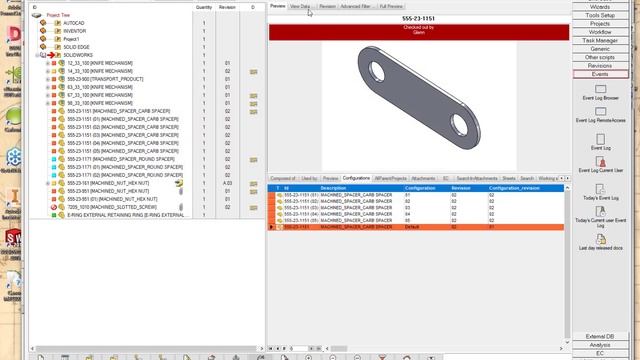Click document icon in 14_33_100 row's D column
This screenshot has height=360, width=640.
[253, 71]
